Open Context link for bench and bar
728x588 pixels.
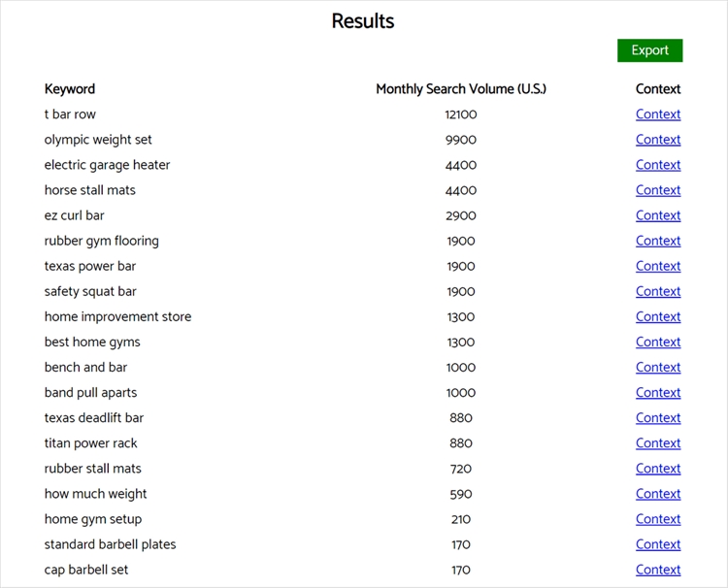coord(658,367)
